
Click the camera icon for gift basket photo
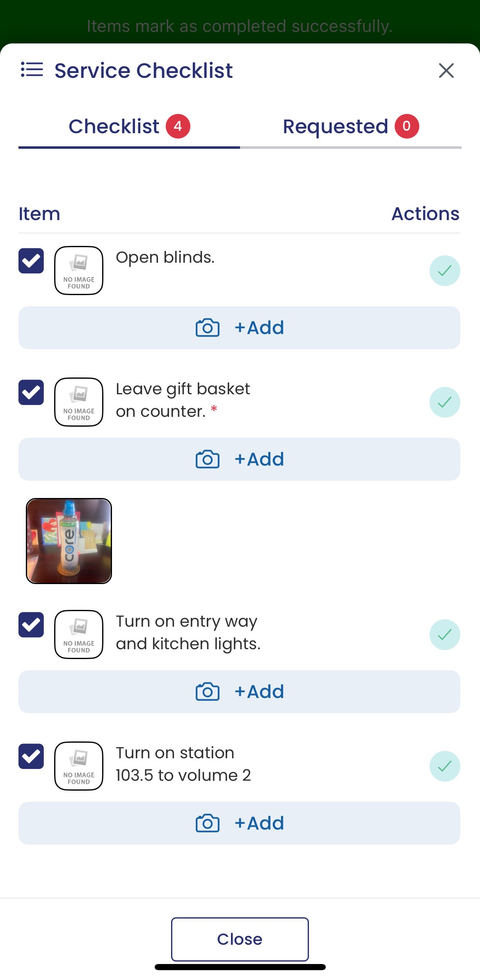(208, 459)
